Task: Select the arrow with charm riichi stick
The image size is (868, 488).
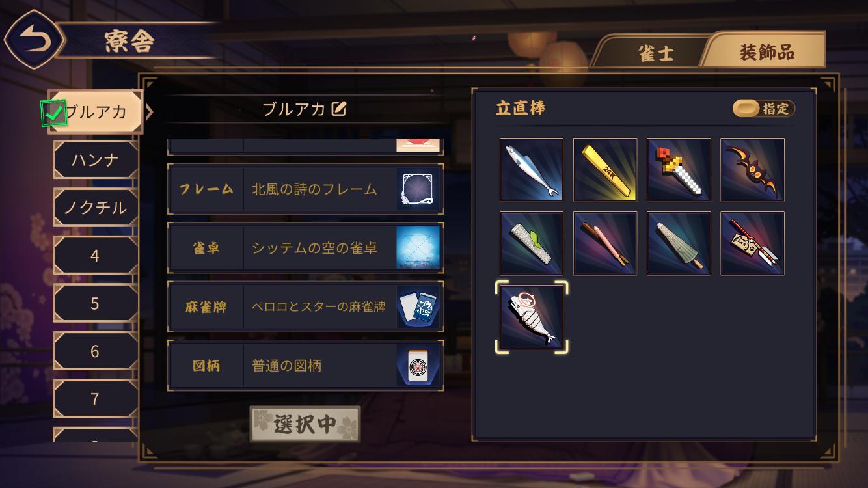Action: click(752, 243)
